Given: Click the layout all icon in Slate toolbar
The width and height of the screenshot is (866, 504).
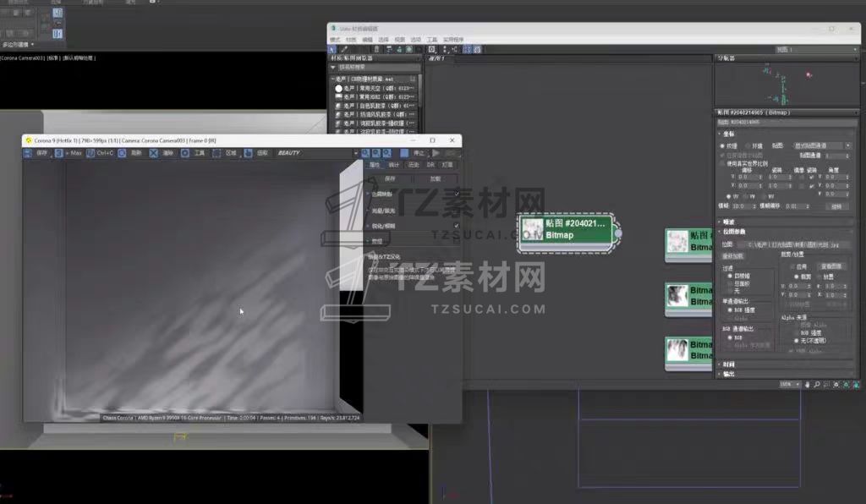Looking at the screenshot, I should click(445, 49).
